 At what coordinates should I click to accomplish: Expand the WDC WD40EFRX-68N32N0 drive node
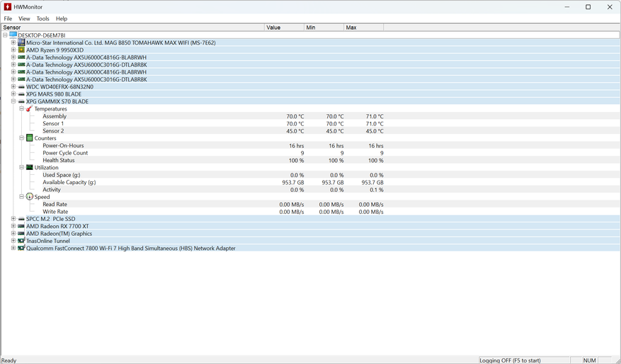click(x=13, y=86)
